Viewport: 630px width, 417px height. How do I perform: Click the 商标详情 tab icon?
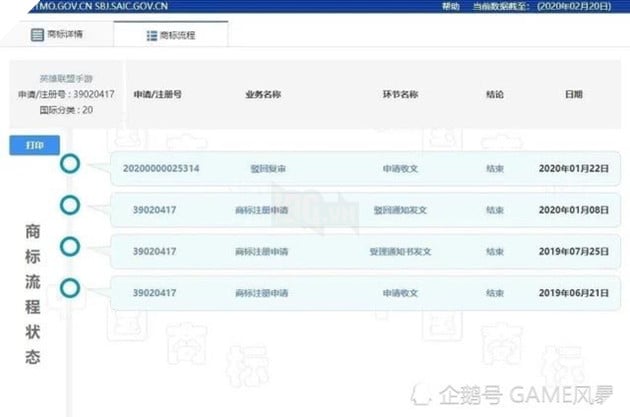[x=37, y=35]
